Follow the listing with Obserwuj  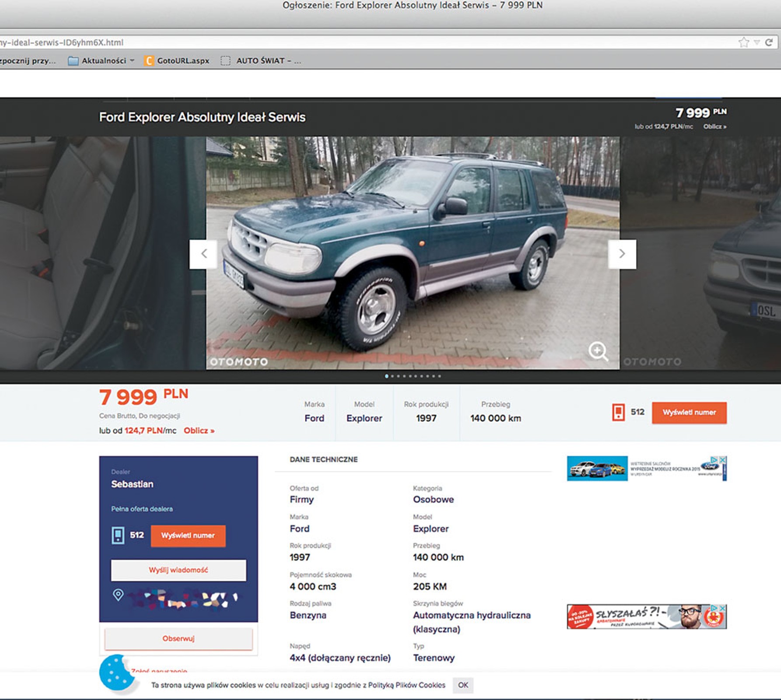(x=178, y=639)
